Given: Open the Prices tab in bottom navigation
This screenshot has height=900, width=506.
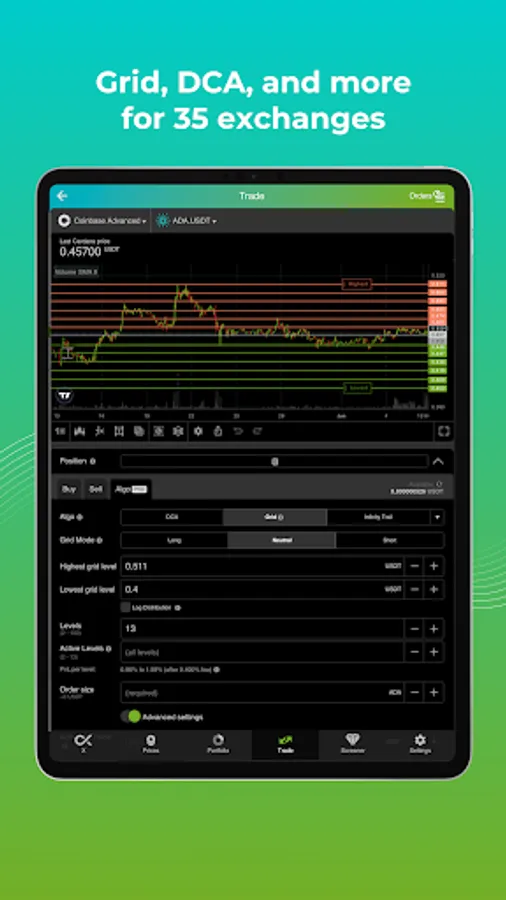Looking at the screenshot, I should coord(151,743).
